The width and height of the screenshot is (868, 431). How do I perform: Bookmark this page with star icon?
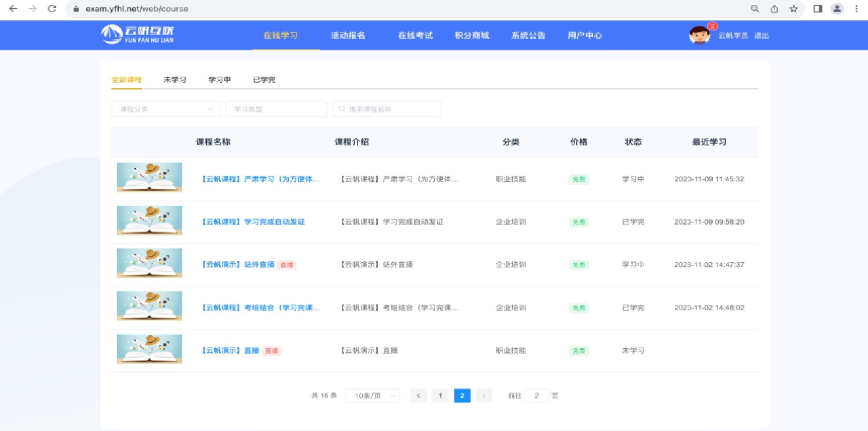[793, 9]
